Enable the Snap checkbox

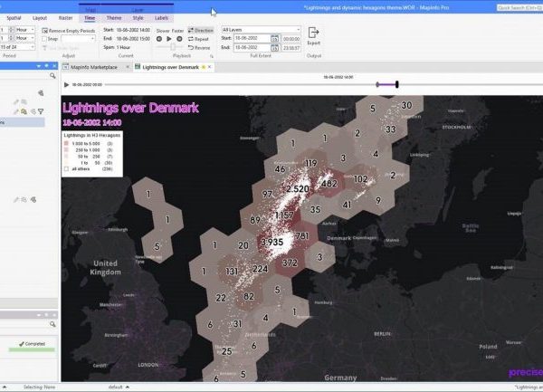44,39
